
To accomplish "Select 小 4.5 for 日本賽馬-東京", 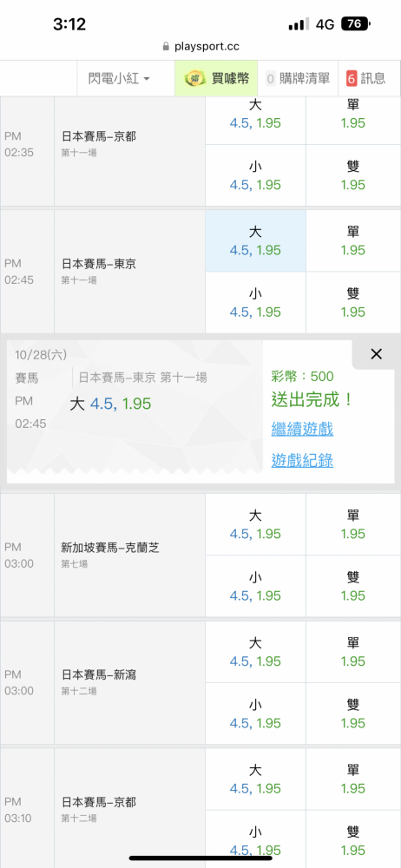I will click(255, 302).
